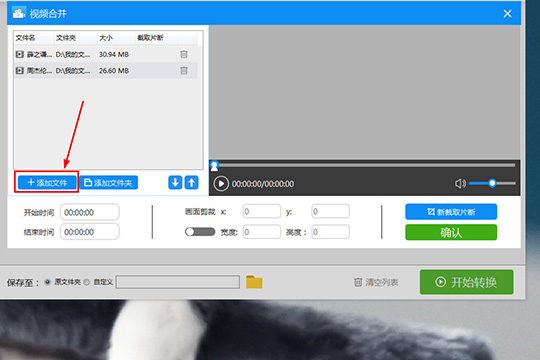The height and width of the screenshot is (360, 540).
Task: Move selected file up with arrow
Action: coord(191,182)
